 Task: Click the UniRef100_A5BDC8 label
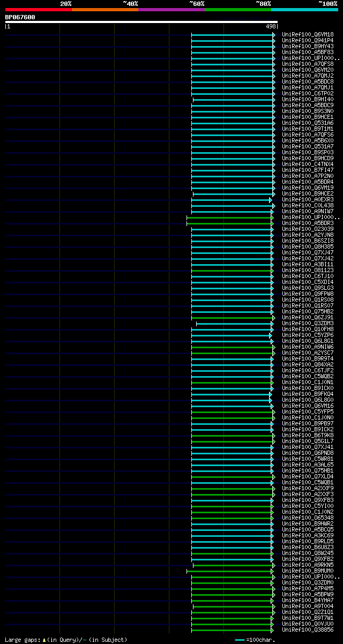pos(308,81)
